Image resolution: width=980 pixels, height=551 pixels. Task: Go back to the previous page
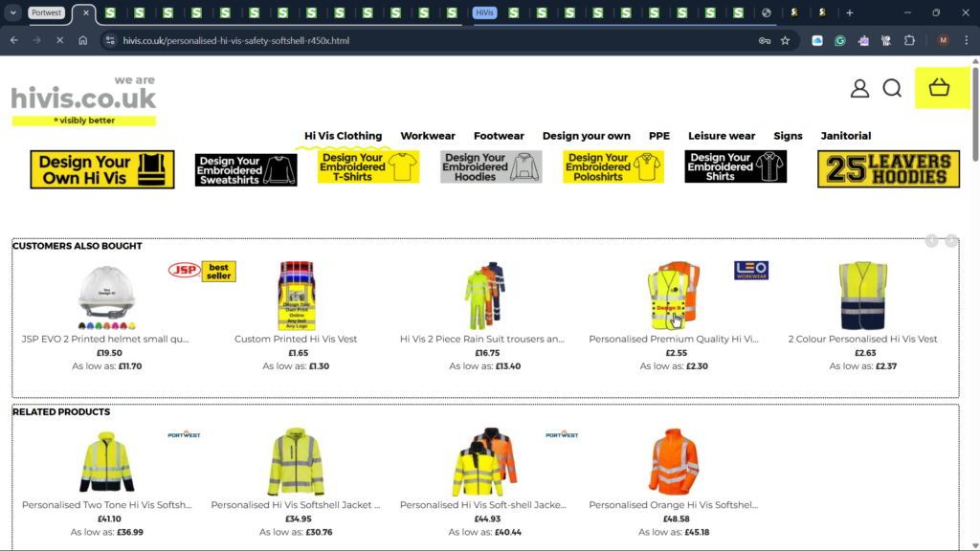coord(13,40)
